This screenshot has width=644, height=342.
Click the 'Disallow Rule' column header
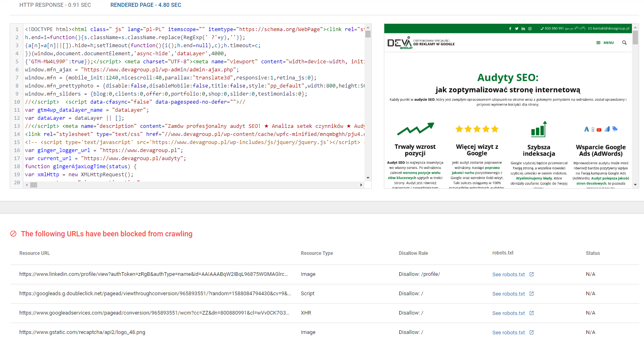click(413, 253)
